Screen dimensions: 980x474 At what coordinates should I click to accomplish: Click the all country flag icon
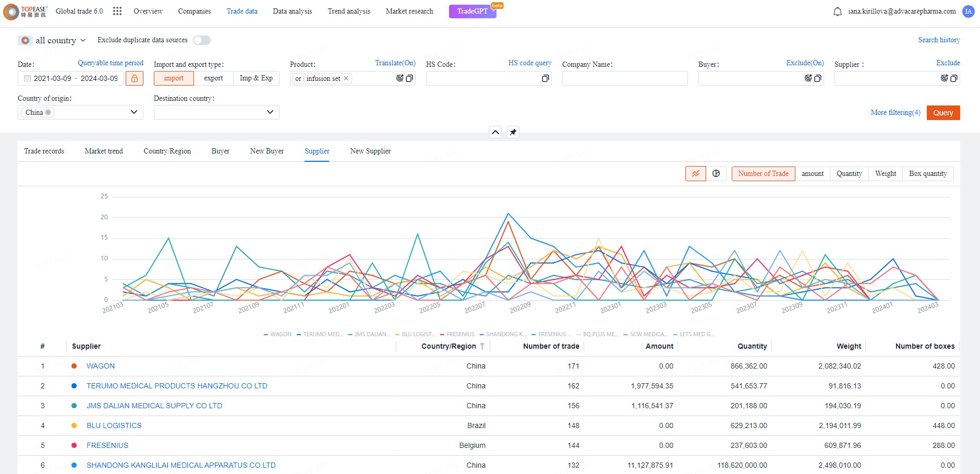coord(25,40)
